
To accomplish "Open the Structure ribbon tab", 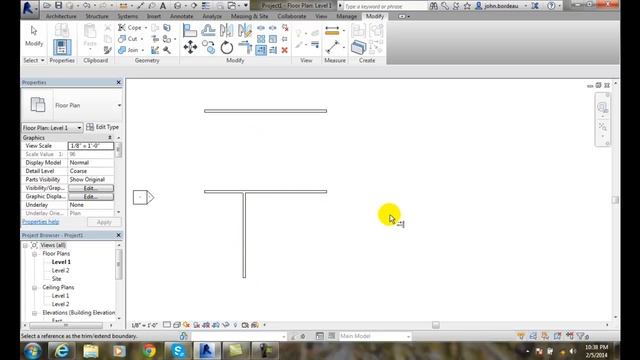I will 97,16.
